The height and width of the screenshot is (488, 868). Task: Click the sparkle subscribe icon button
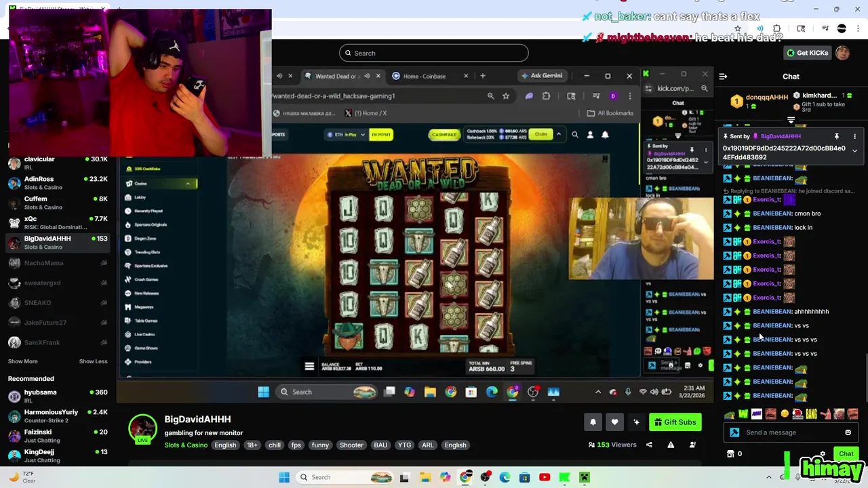coord(636,422)
